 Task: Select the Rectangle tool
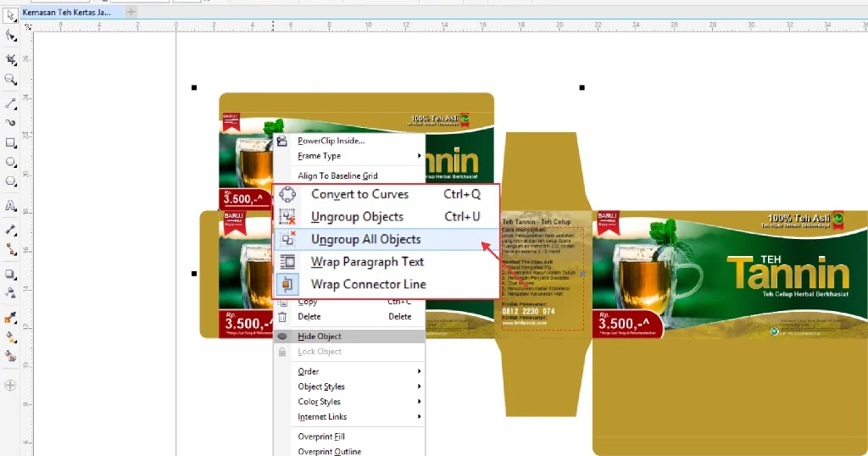pos(10,142)
